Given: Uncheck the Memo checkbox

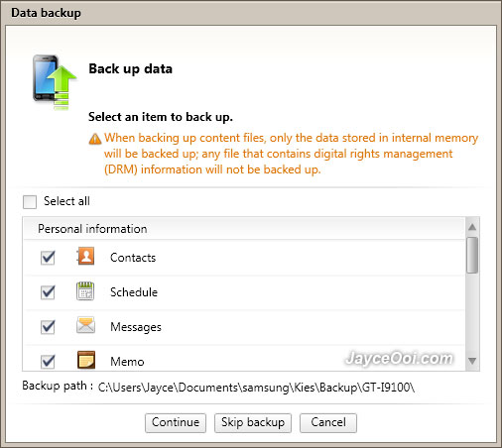Looking at the screenshot, I should coord(48,362).
